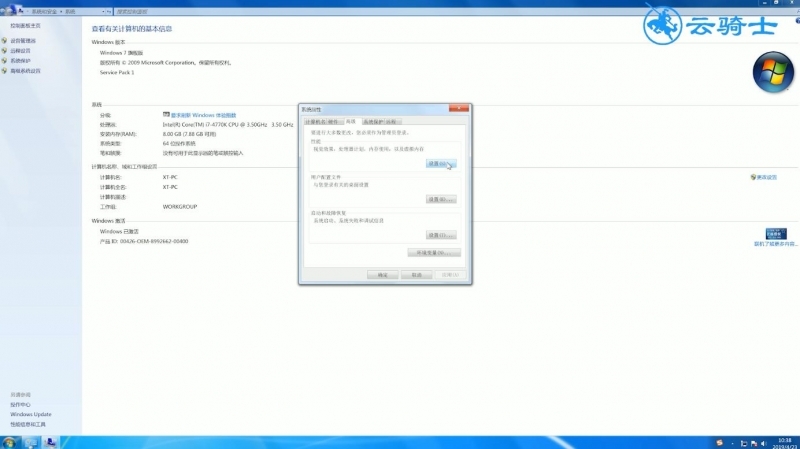Confirm System Properties with 确定 button
The height and width of the screenshot is (449, 800).
(x=382, y=275)
